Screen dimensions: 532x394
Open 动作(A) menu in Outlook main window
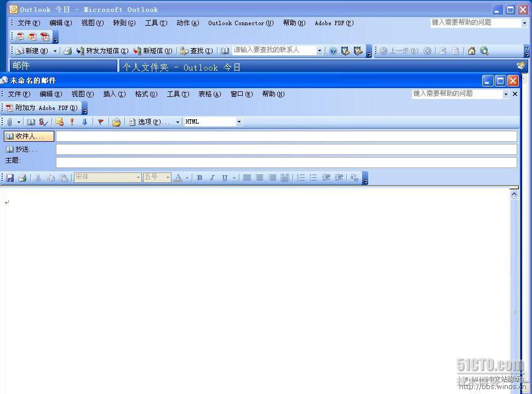point(187,22)
